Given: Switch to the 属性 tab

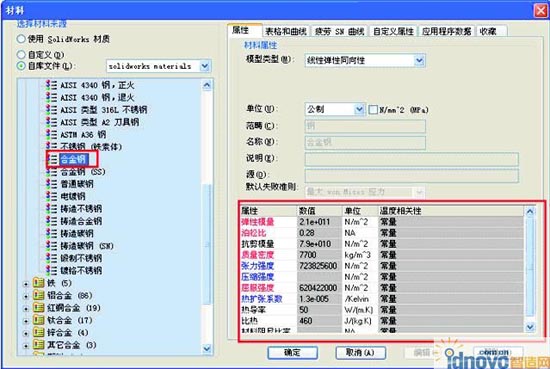Looking at the screenshot, I should click(244, 31).
